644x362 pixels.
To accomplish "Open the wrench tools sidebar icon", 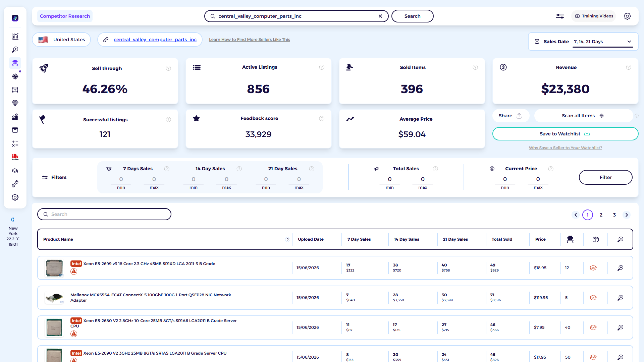I will tap(15, 184).
